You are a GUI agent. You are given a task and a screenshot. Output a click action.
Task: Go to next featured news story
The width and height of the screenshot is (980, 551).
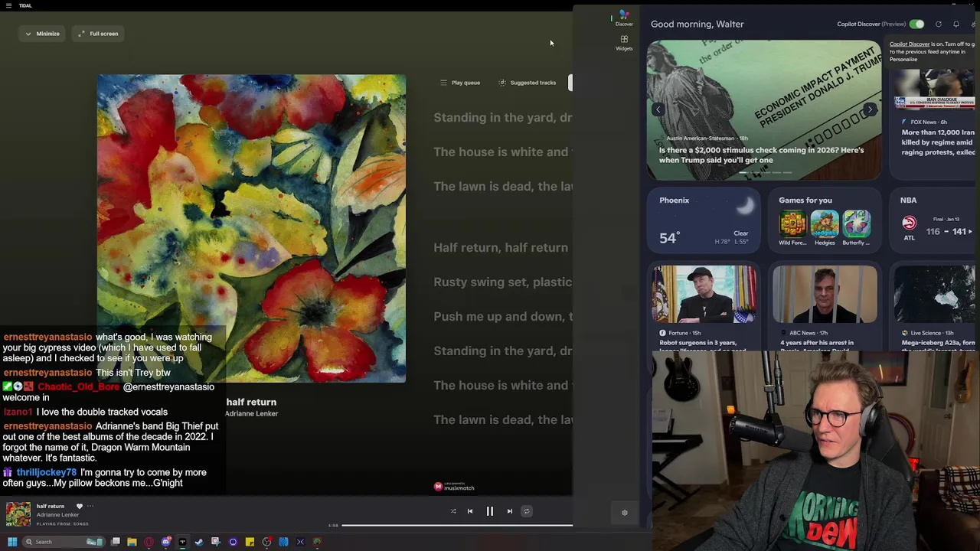(x=870, y=109)
